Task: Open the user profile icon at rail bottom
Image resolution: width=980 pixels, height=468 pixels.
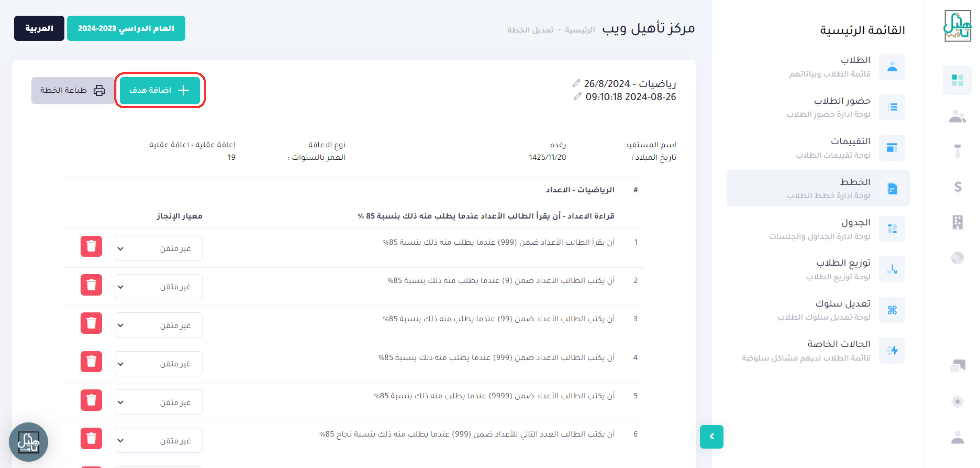Action: [958, 437]
